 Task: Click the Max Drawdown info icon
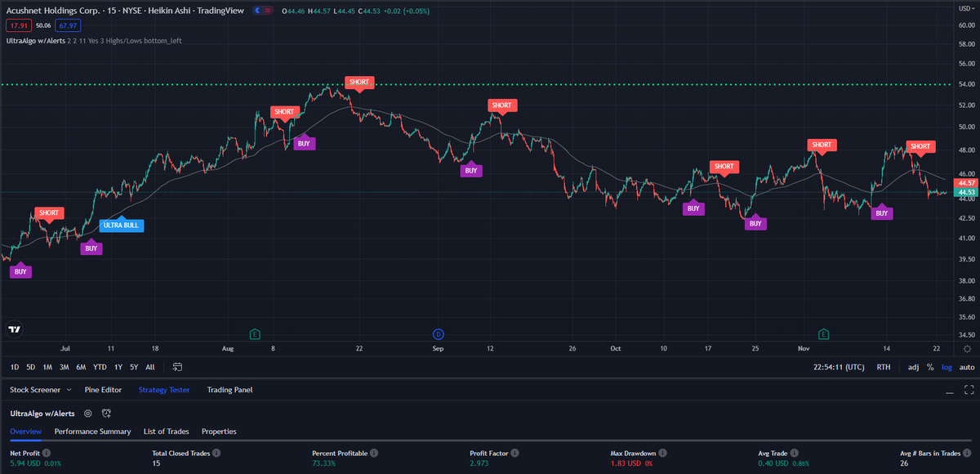coord(662,452)
